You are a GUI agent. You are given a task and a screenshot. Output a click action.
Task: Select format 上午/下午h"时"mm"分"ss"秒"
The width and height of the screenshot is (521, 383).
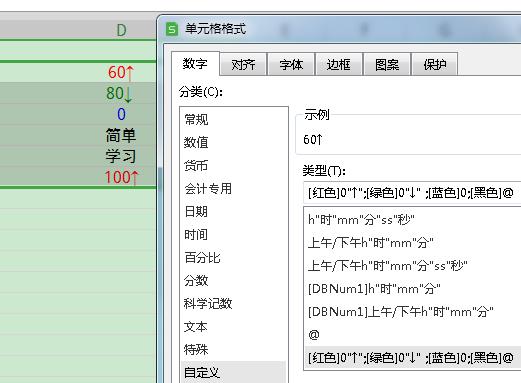(413, 266)
